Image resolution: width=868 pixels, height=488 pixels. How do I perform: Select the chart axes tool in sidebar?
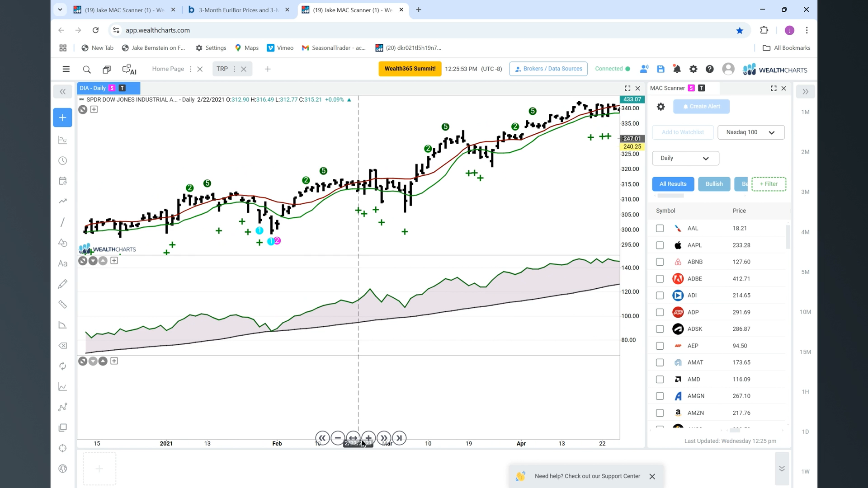[x=63, y=141]
